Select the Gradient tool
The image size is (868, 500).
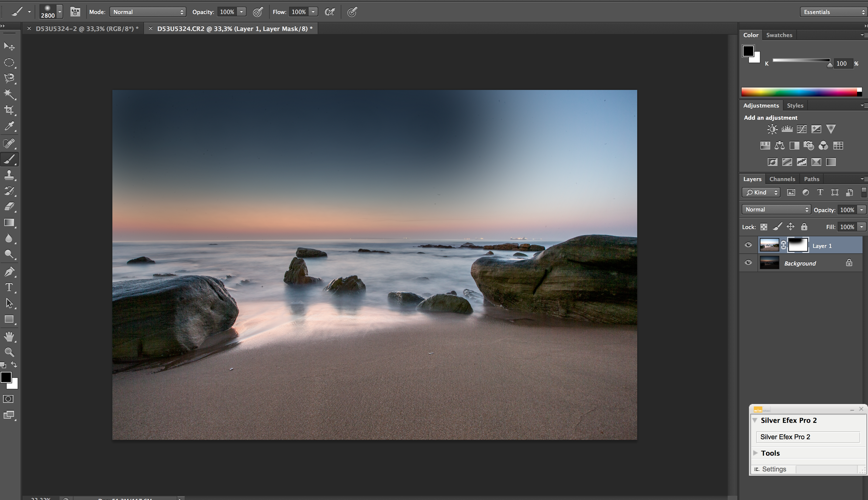9,223
